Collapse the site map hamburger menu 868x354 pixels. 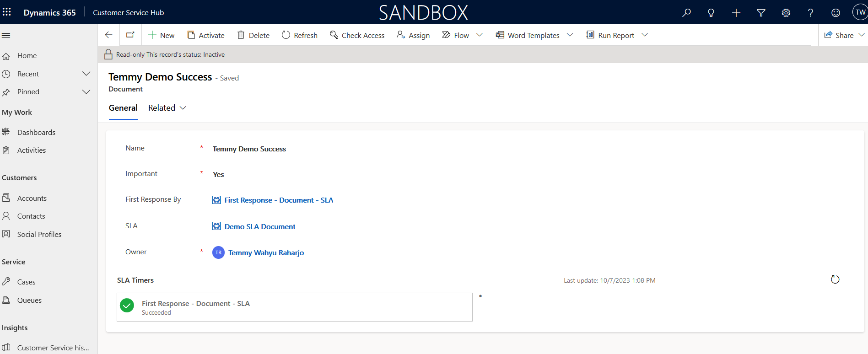[6, 35]
